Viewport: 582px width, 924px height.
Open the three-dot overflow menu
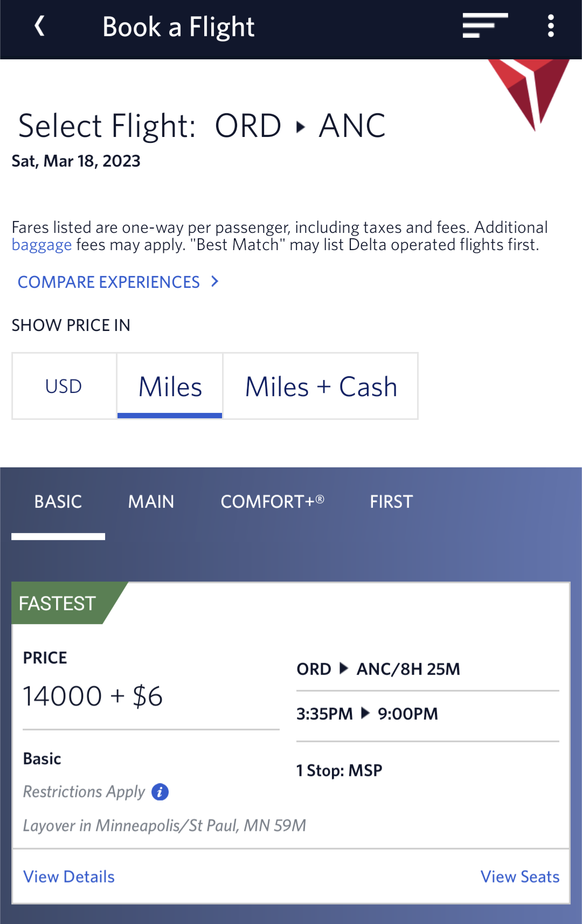(x=550, y=26)
